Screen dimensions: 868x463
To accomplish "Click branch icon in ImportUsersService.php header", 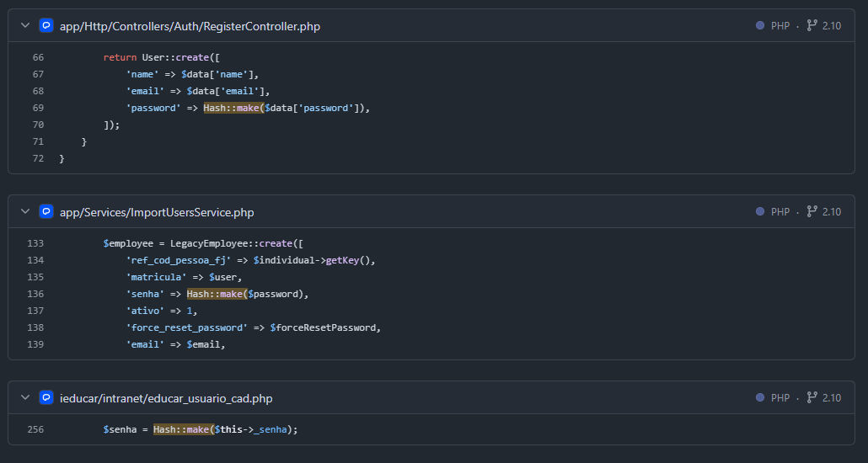I will (812, 212).
